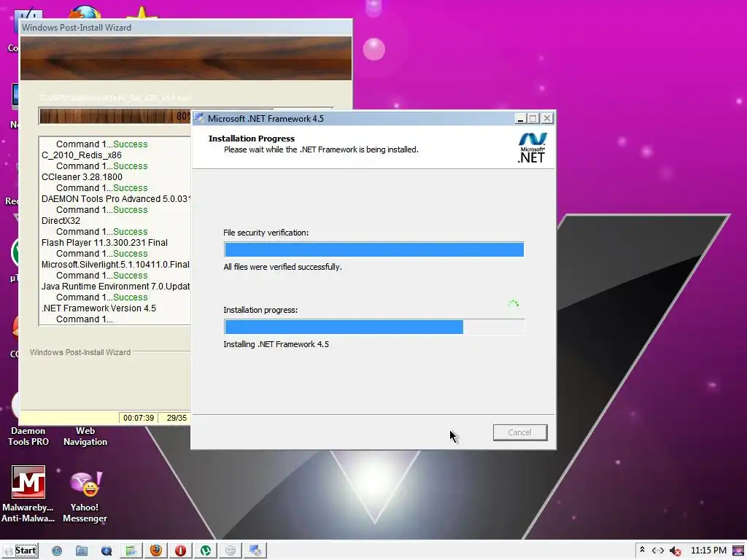Click the Windows Post-Install Wizard title bar

tap(186, 28)
